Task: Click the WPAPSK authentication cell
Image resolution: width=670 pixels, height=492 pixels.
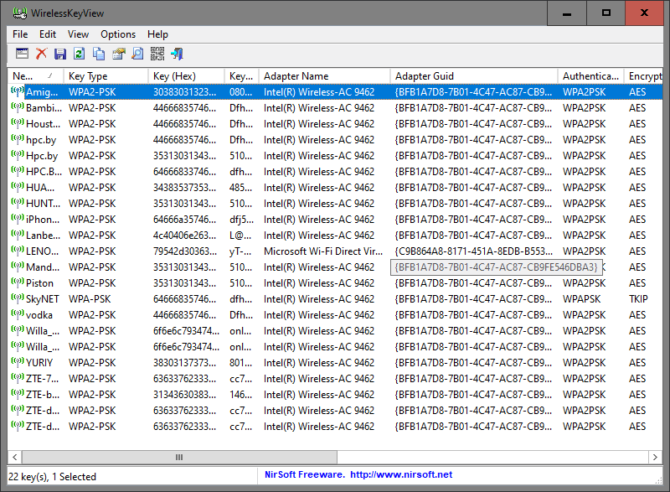Action: click(x=581, y=299)
